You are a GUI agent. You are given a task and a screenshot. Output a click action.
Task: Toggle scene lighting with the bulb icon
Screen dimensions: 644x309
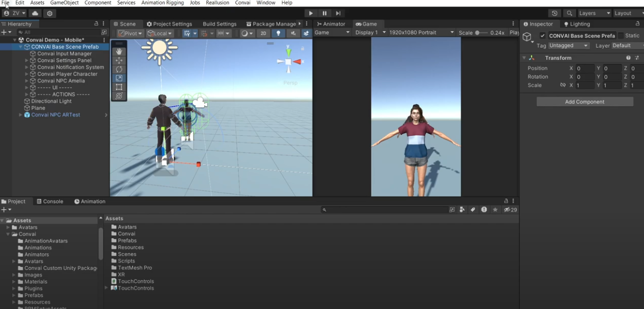coord(278,33)
